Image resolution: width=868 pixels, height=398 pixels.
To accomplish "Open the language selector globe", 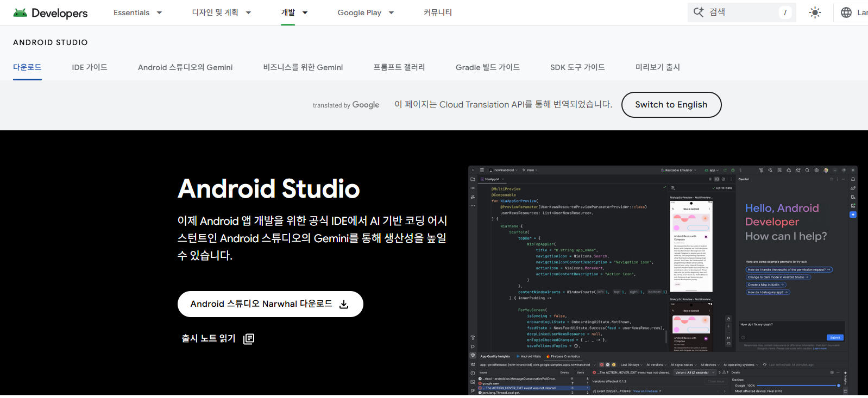I will (x=846, y=12).
